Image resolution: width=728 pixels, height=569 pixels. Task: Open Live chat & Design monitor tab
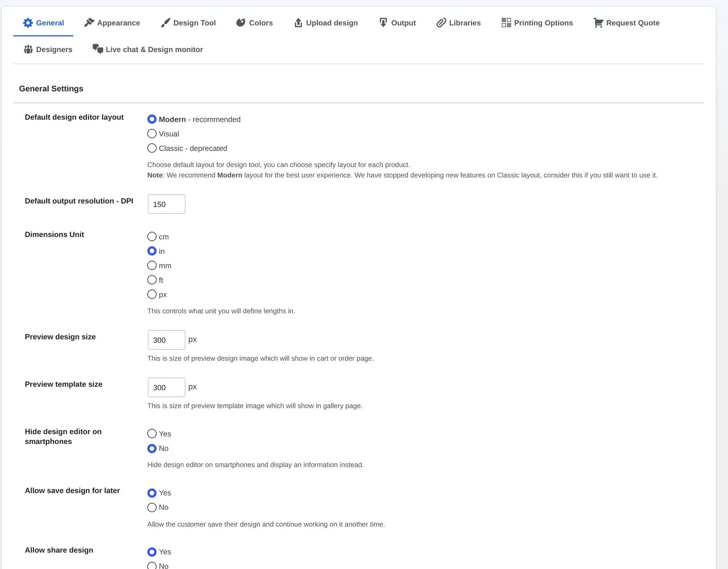click(x=147, y=49)
